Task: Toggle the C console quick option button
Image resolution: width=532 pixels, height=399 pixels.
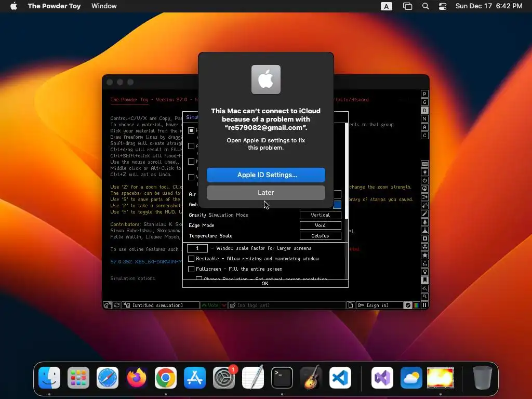Action: [x=424, y=136]
